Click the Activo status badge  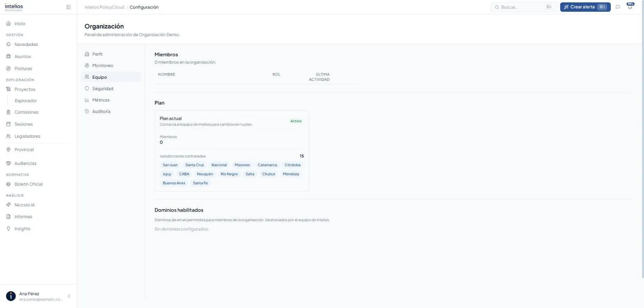(296, 121)
